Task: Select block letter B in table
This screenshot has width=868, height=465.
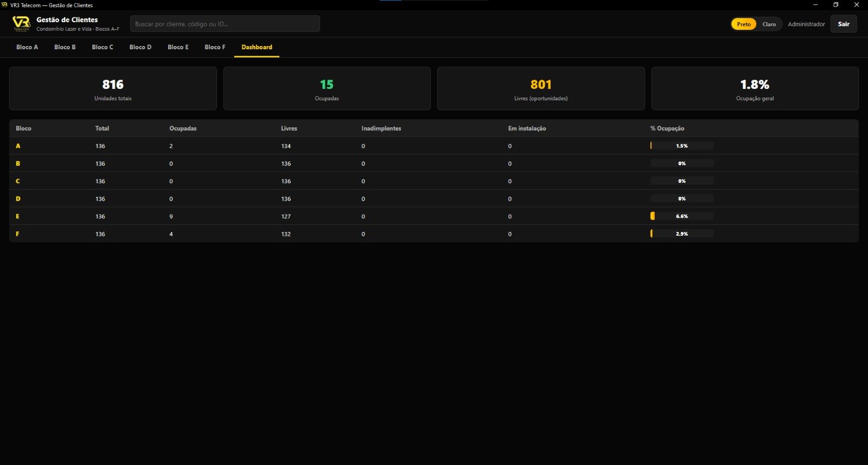Action: [18, 163]
